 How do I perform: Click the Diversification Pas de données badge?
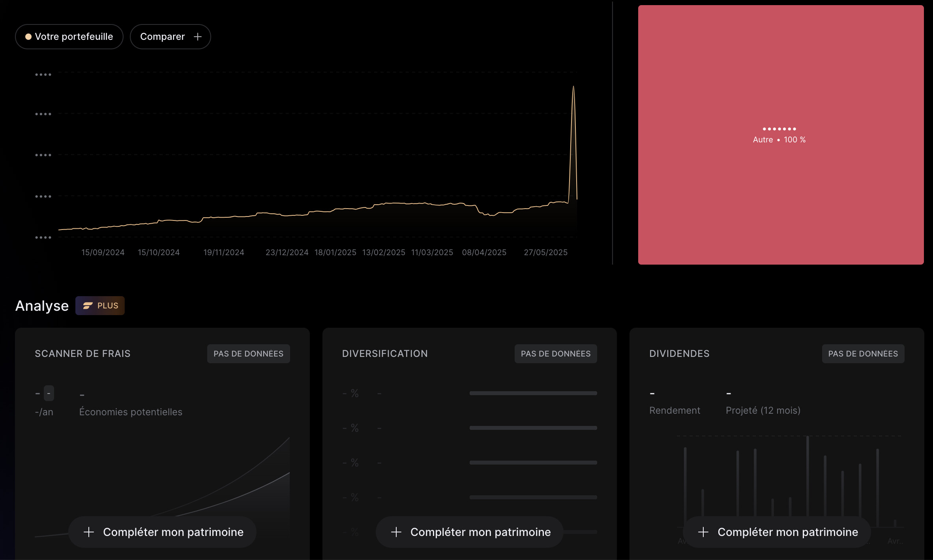pos(555,354)
